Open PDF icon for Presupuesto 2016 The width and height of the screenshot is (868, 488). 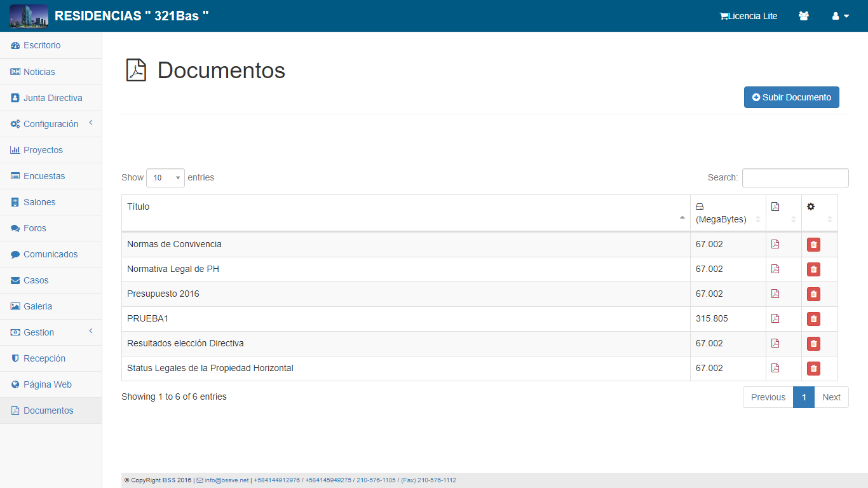(x=775, y=294)
